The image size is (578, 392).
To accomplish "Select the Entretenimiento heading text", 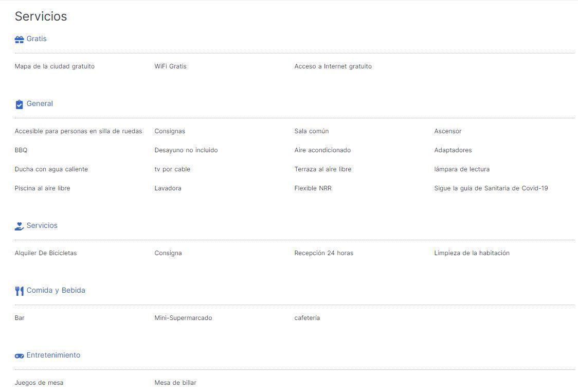I will coord(53,355).
